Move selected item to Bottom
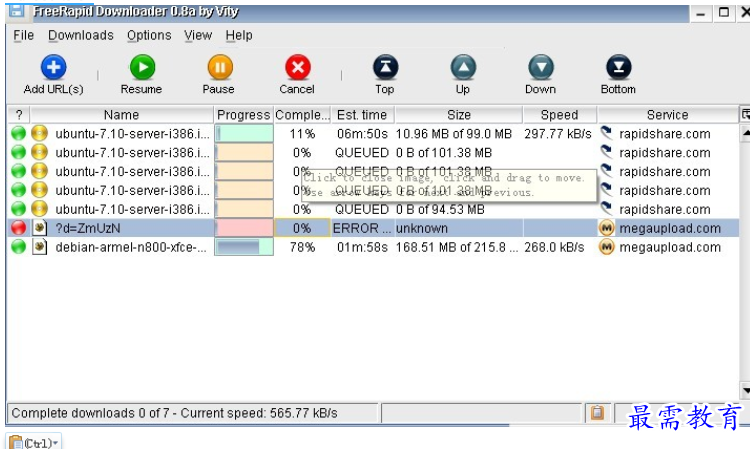 (x=618, y=67)
